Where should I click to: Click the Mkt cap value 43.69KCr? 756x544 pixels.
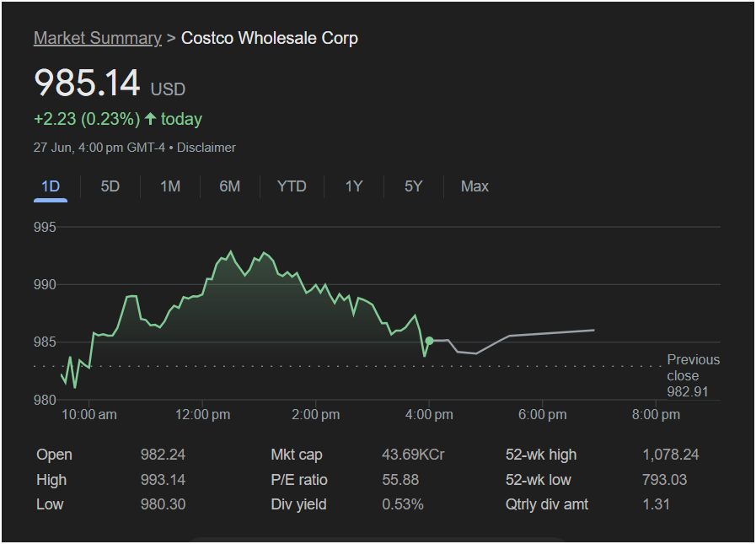coord(413,455)
